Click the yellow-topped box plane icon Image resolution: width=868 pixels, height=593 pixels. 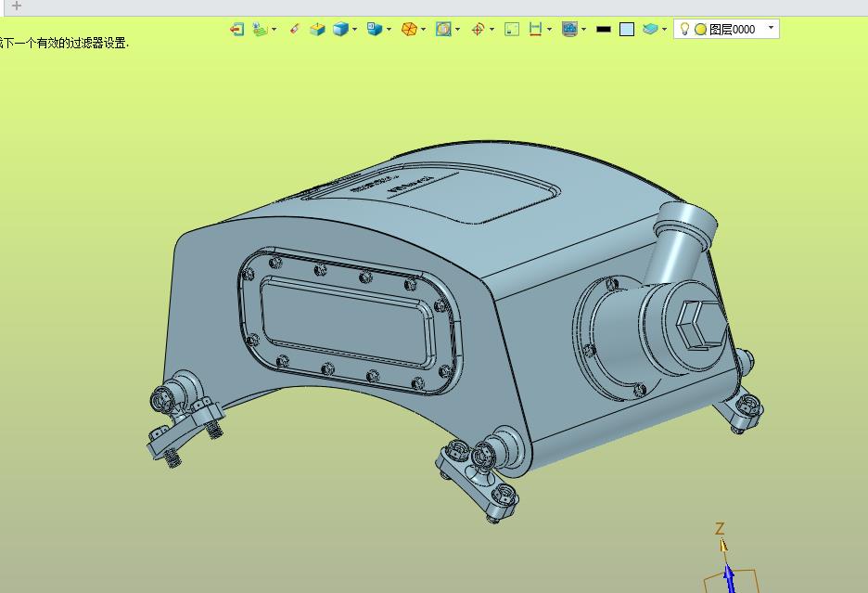317,30
